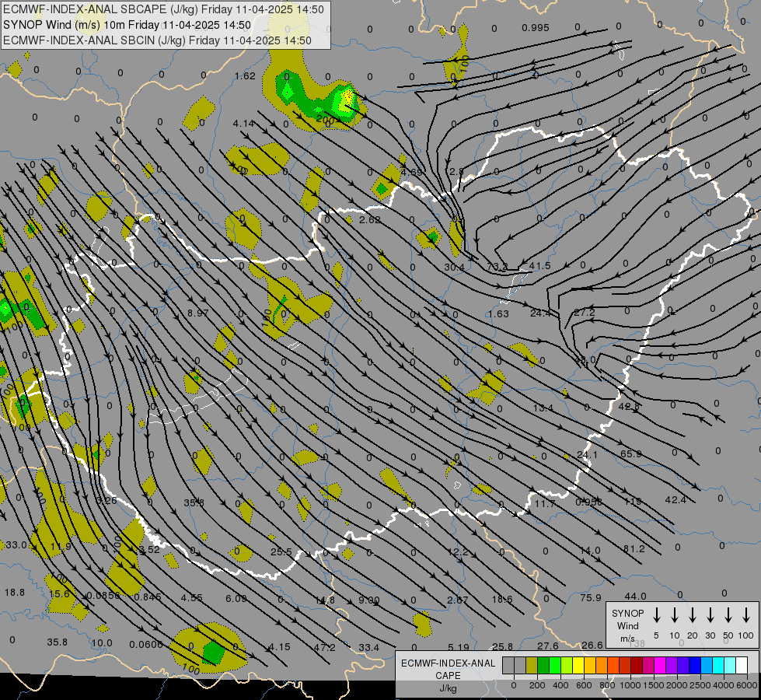Click the 42.4 value on the map
The image size is (761, 700).
tap(675, 499)
